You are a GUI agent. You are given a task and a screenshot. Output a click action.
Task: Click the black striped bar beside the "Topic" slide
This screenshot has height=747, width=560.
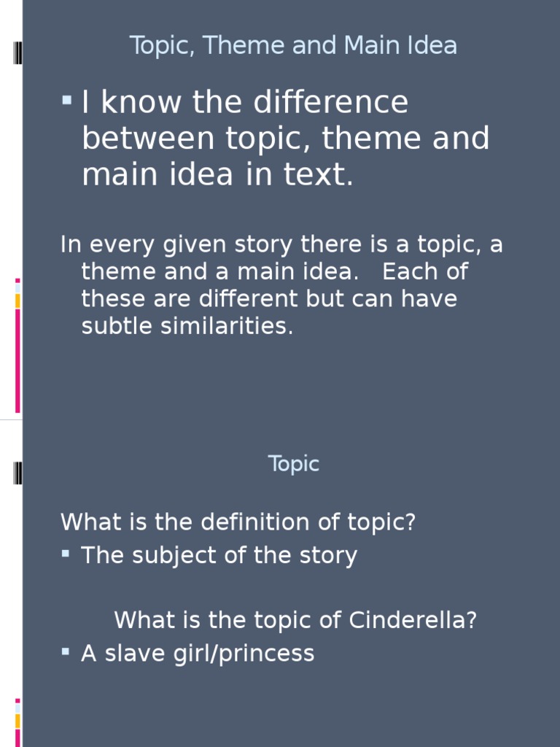[x=17, y=473]
